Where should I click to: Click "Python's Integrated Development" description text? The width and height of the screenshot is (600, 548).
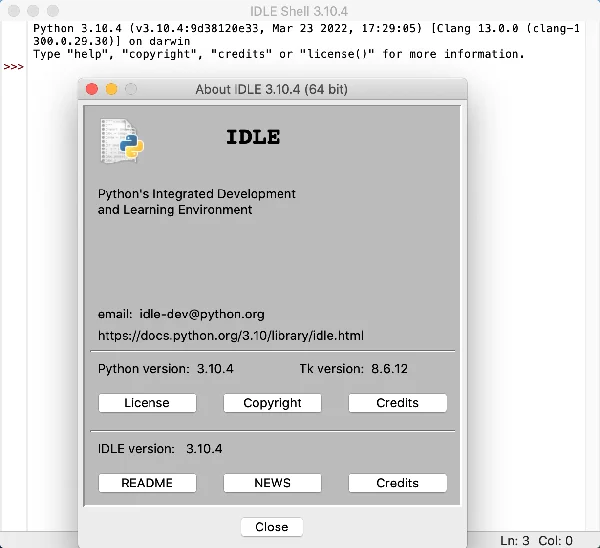197,194
